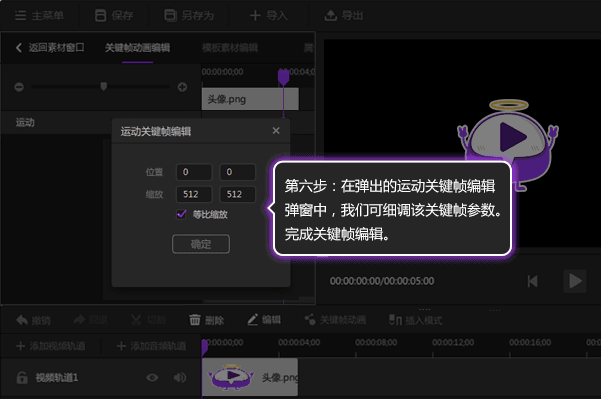
Task: Click the 00:00:08:00 ruler mark
Action: point(376,342)
